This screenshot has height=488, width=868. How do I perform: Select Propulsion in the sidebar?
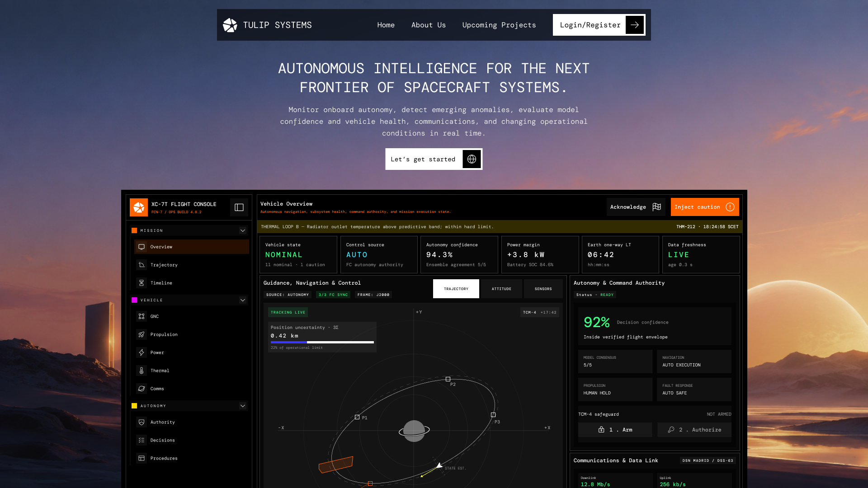[192, 334]
